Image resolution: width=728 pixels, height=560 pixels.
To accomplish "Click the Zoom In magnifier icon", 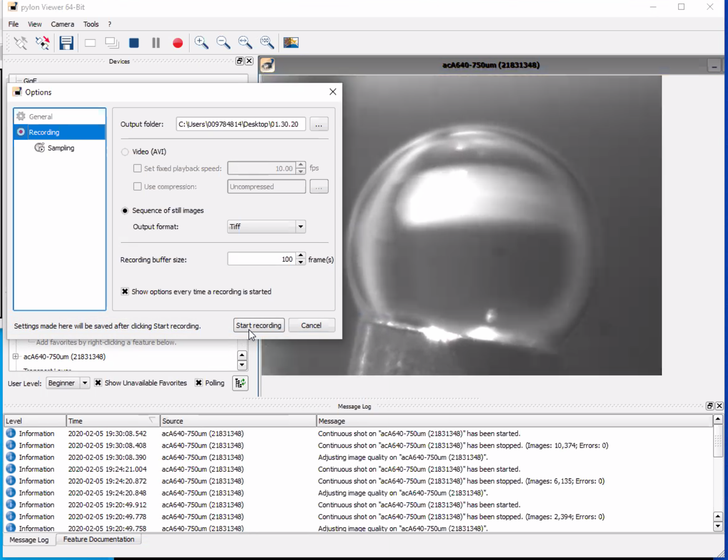I will click(201, 43).
